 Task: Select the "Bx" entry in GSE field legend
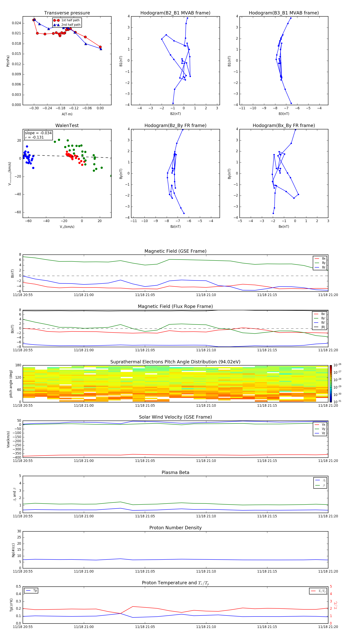point(320,259)
